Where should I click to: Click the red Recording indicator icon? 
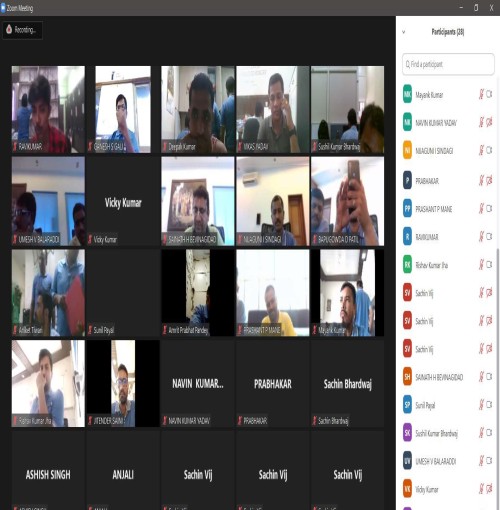pyautogui.click(x=9, y=29)
